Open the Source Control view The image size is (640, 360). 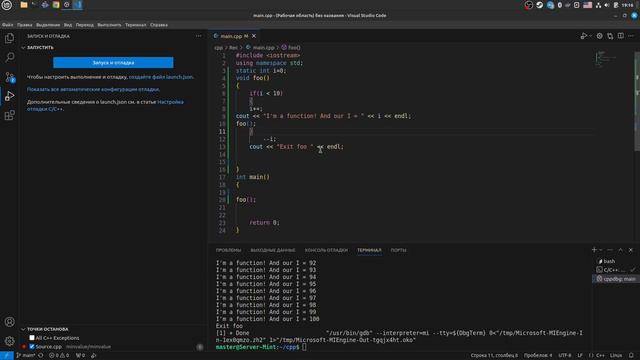click(x=9, y=77)
